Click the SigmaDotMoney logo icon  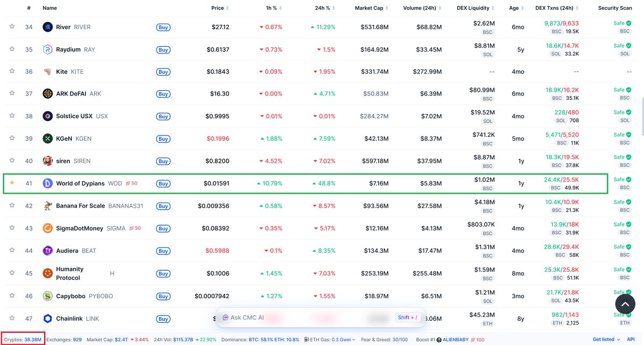(x=48, y=228)
